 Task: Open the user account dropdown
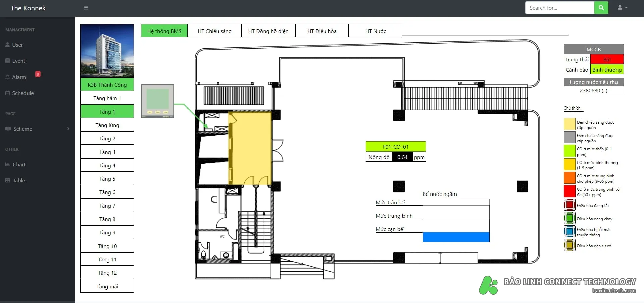pos(622,8)
